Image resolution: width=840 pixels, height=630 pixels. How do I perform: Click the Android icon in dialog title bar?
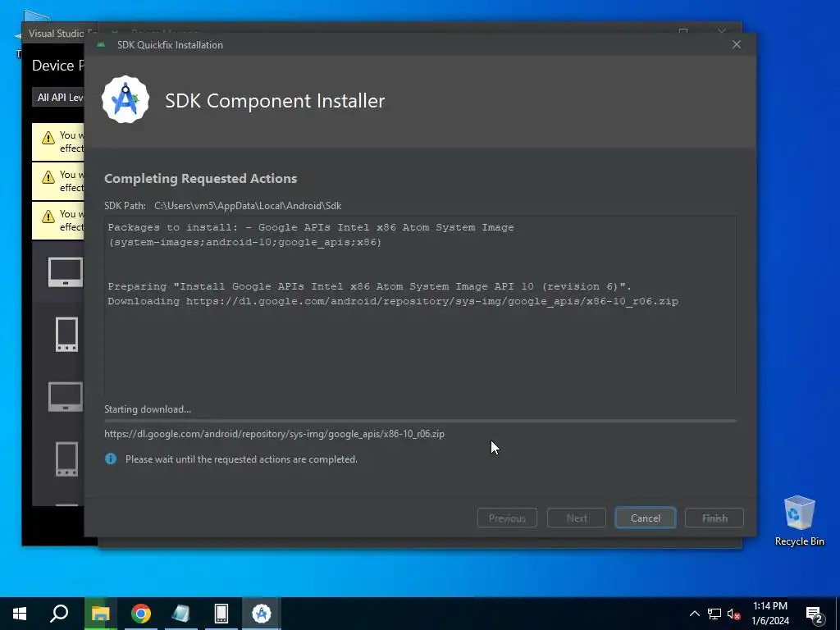(101, 44)
